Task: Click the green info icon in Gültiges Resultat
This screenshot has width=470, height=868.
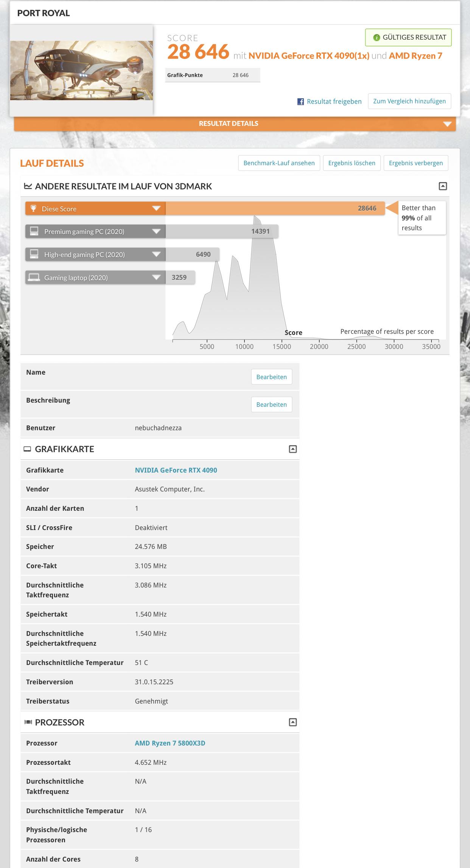Action: pyautogui.click(x=377, y=37)
